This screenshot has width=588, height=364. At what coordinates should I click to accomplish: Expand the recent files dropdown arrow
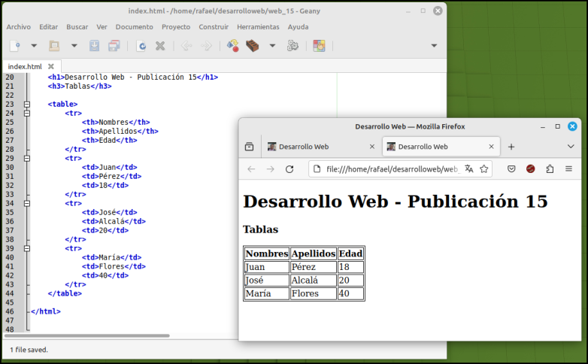click(74, 46)
